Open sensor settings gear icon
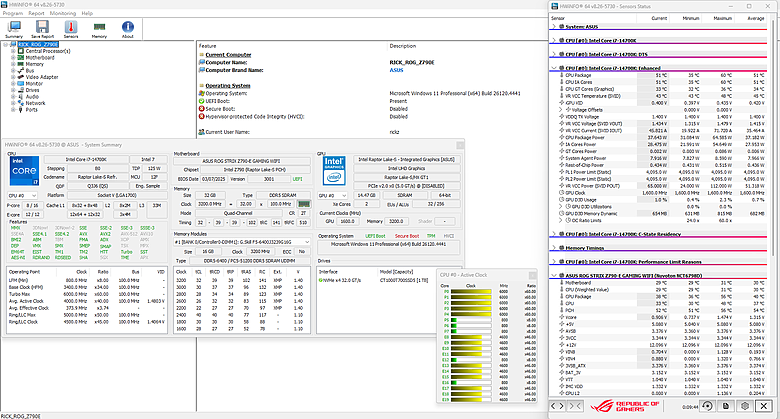This screenshot has height=419, width=780. pyautogui.click(x=745, y=406)
